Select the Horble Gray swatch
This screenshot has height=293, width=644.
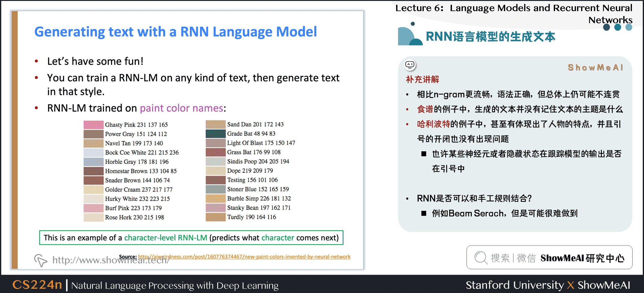pos(94,162)
